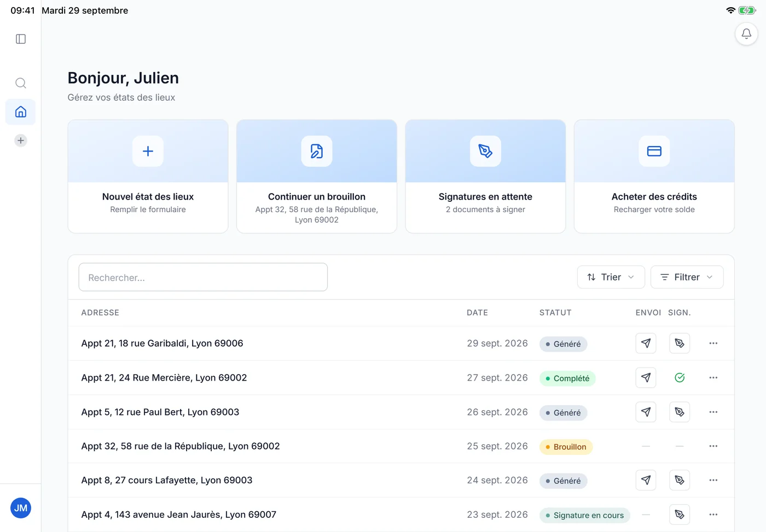Click the Wi-Fi icon in status bar
Screen dimensions: 766x532
tap(730, 10)
